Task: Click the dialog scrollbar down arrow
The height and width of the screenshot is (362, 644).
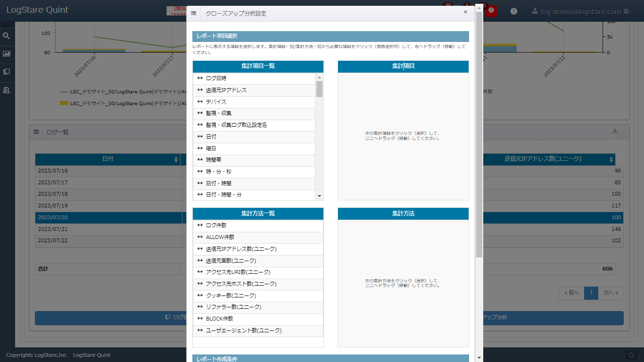Action: (479, 358)
